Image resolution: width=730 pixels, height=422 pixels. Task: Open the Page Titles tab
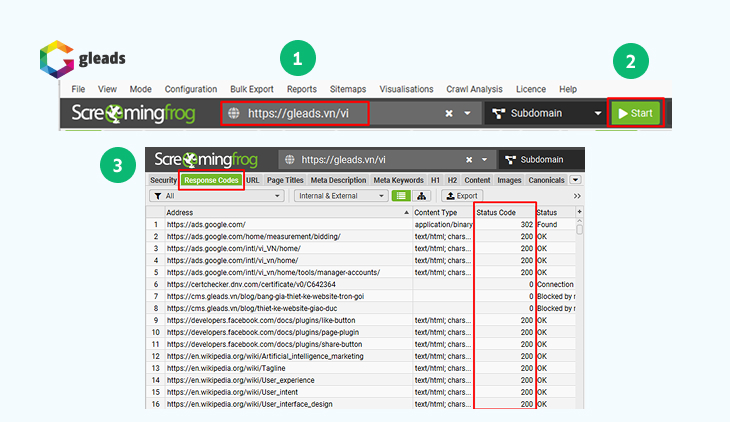[x=285, y=180]
